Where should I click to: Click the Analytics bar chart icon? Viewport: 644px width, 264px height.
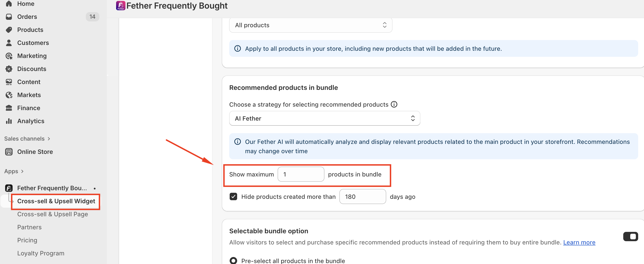tap(9, 121)
